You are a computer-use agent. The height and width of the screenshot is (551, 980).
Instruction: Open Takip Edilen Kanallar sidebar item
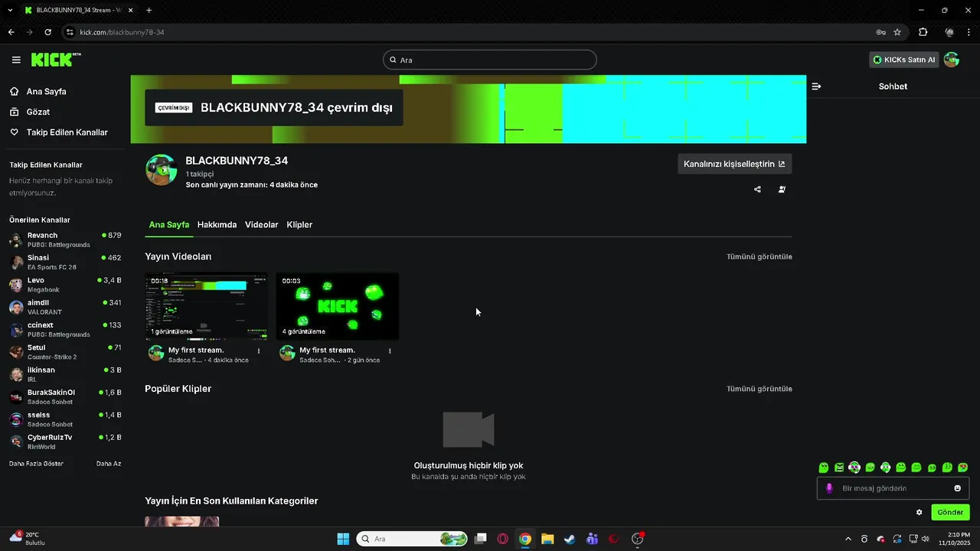click(67, 132)
